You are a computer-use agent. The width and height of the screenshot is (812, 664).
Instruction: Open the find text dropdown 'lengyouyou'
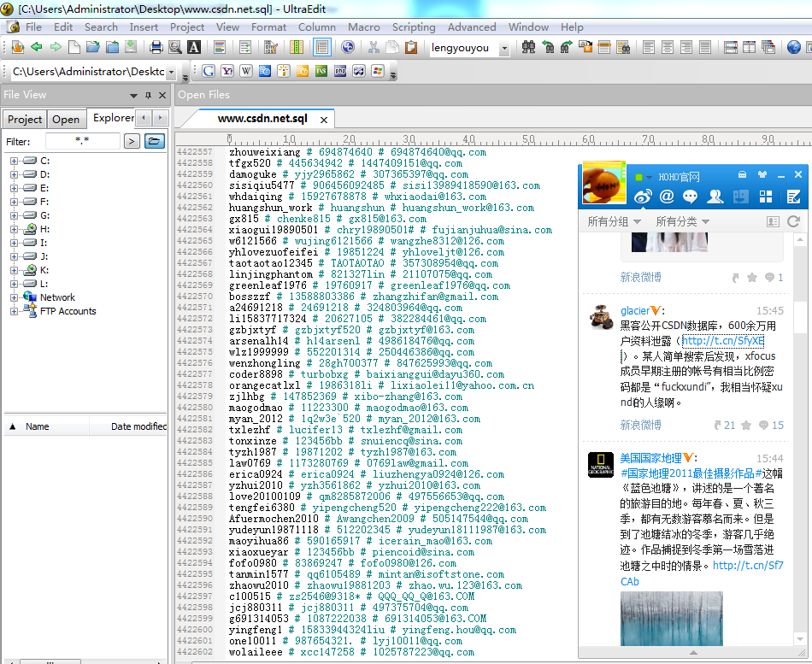click(504, 48)
